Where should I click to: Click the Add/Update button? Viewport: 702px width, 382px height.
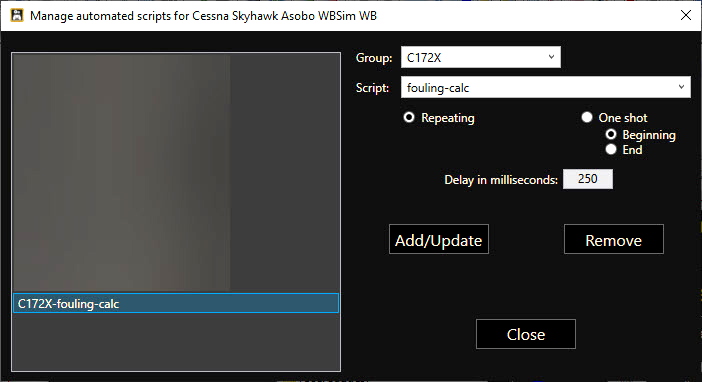tap(439, 239)
